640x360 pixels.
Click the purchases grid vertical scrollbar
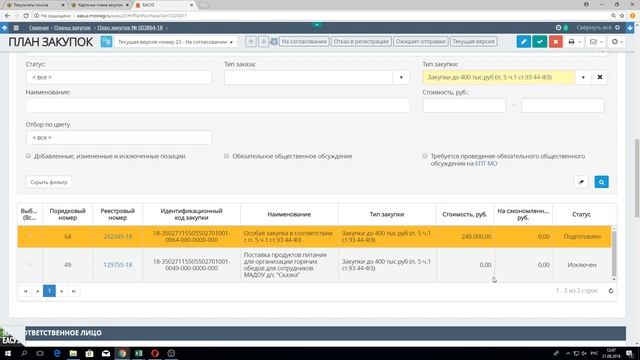tap(613, 253)
